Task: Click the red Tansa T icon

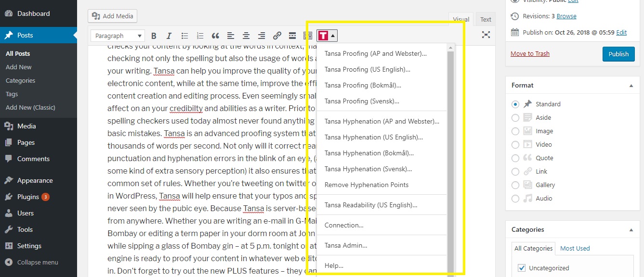Action: pyautogui.click(x=323, y=36)
